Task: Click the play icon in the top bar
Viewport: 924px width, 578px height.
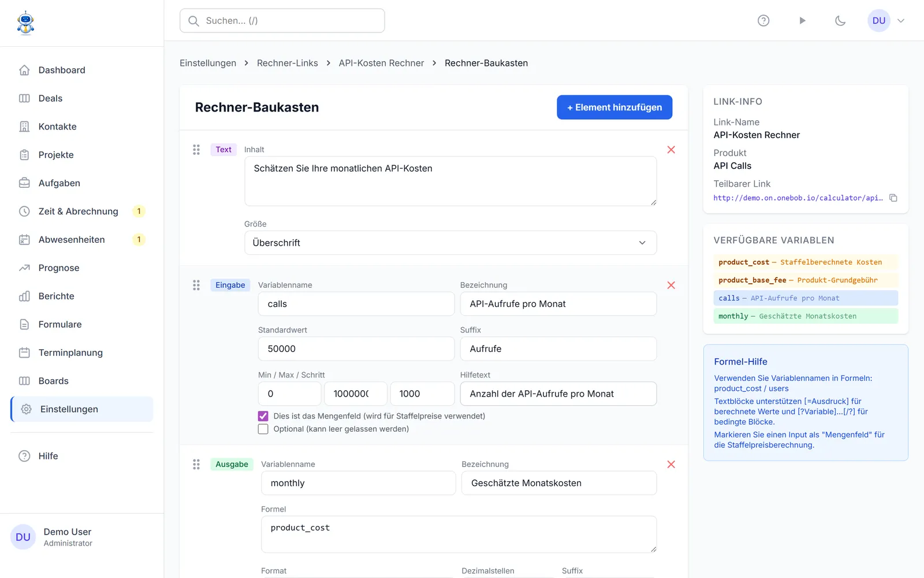Action: pos(802,21)
